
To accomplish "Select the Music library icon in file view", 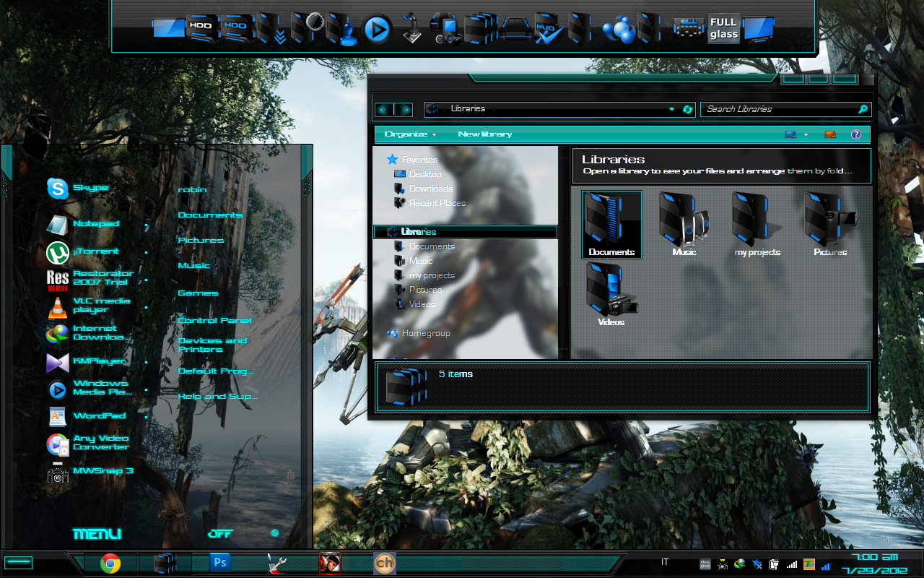I will (684, 224).
